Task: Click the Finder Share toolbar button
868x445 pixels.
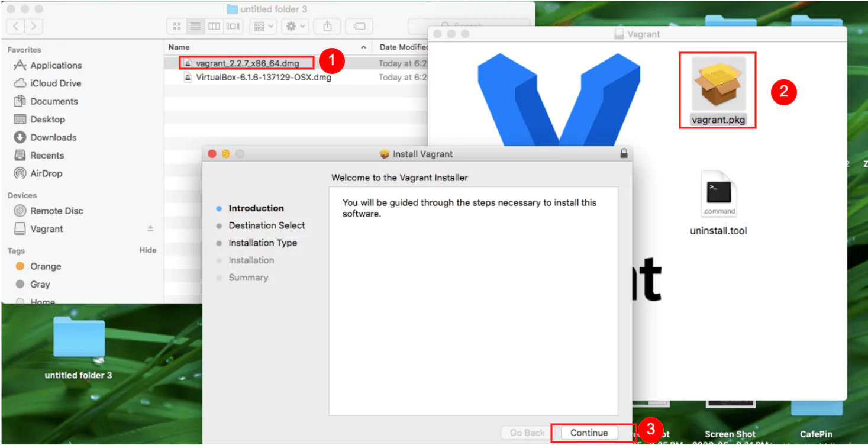Action: click(327, 26)
